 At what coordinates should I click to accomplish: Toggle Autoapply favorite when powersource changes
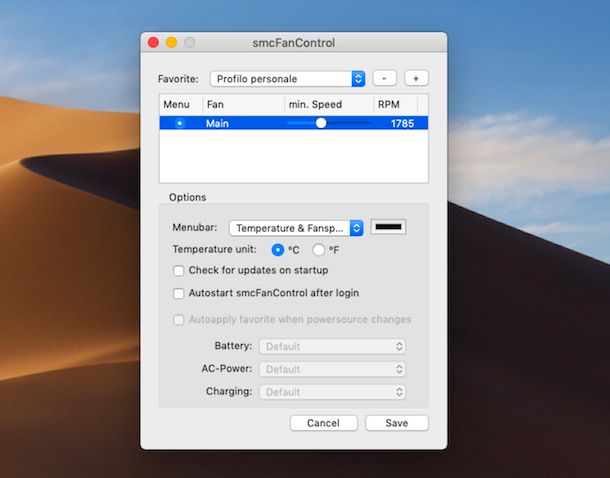[x=179, y=320]
